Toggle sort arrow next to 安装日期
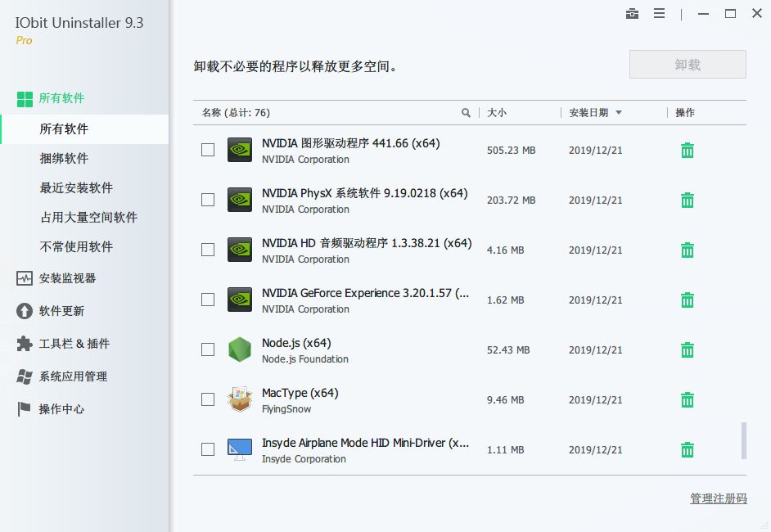Viewport: 771px width, 532px height. point(619,113)
